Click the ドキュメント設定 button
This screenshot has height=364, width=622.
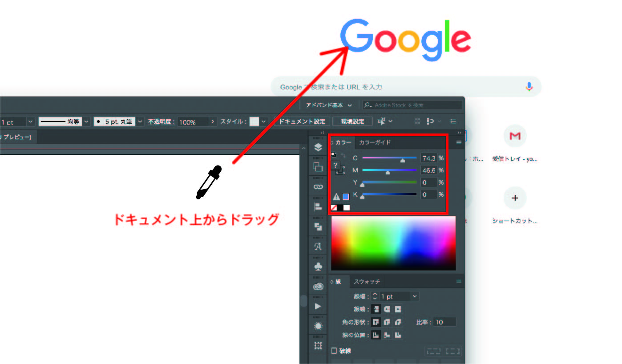click(301, 121)
